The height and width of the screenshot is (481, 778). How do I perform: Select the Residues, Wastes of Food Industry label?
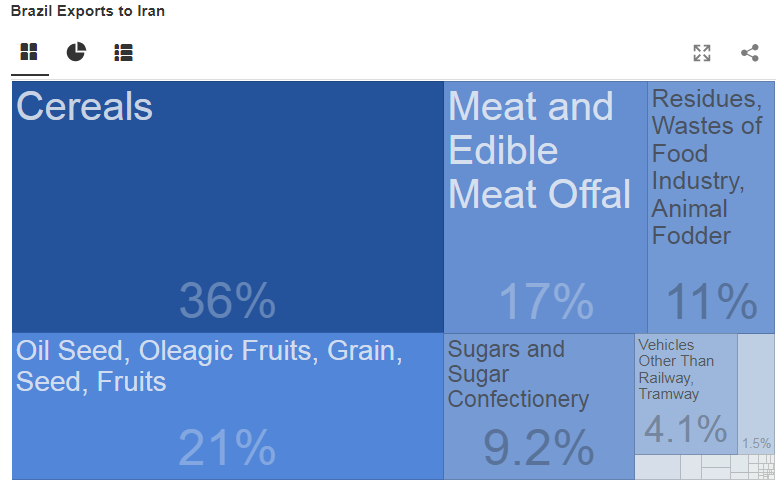click(x=707, y=167)
